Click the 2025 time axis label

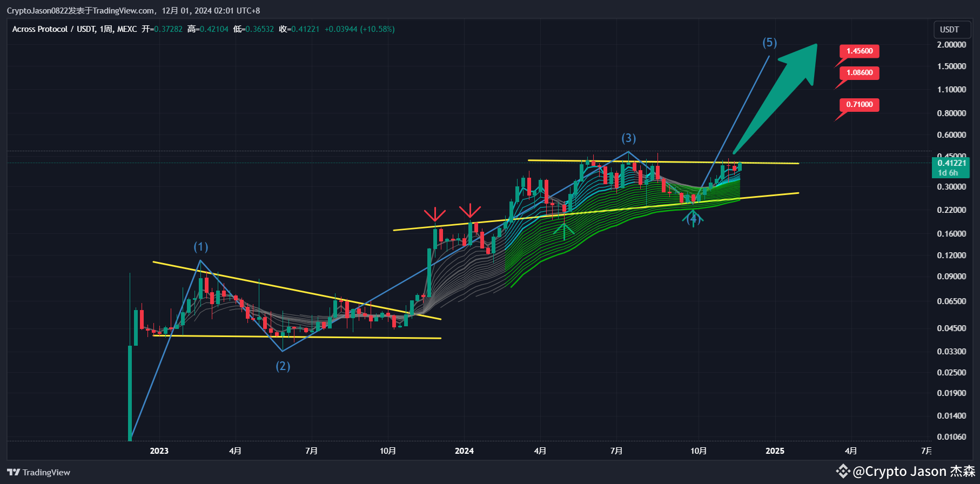click(775, 451)
